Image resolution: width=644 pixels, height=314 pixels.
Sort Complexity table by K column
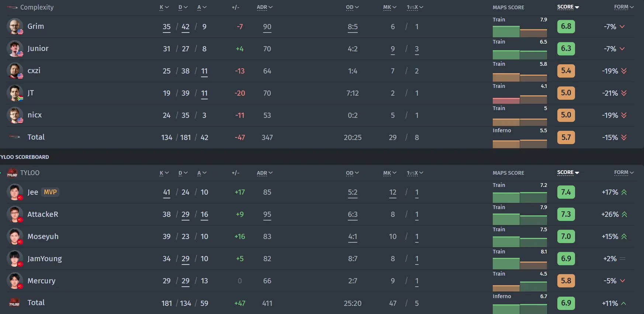click(x=164, y=7)
